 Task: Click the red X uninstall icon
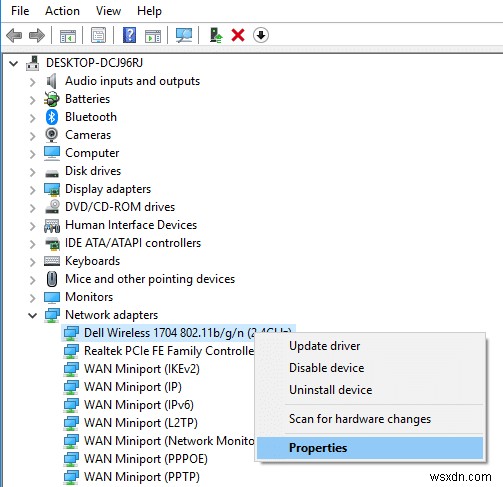tap(238, 35)
